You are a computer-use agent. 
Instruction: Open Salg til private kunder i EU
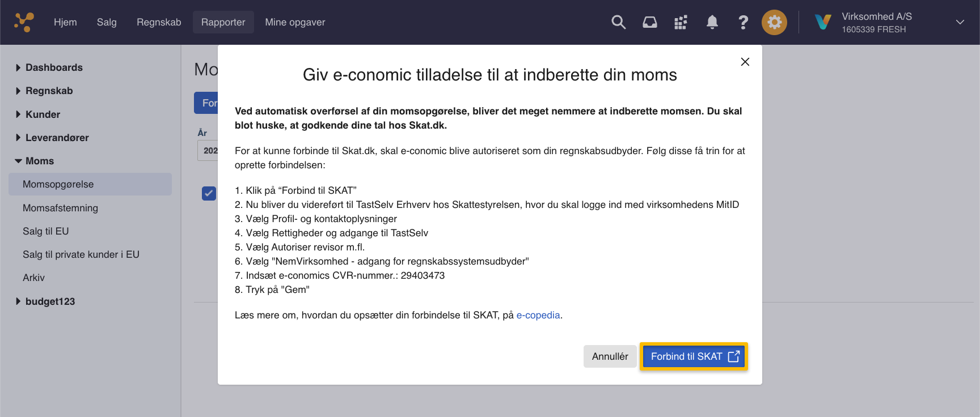tap(81, 254)
